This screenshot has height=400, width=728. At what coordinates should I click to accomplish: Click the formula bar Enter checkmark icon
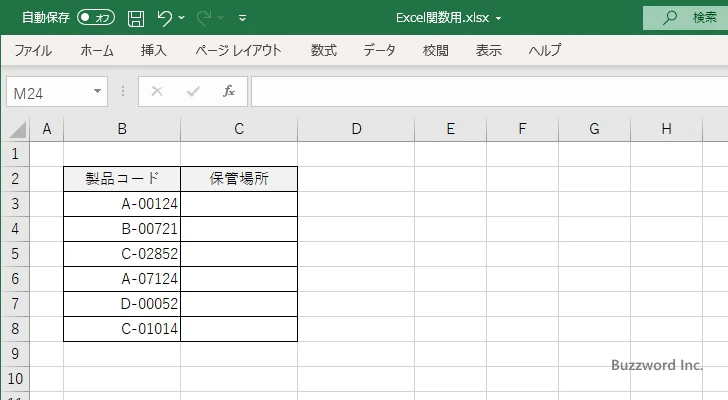pos(193,91)
